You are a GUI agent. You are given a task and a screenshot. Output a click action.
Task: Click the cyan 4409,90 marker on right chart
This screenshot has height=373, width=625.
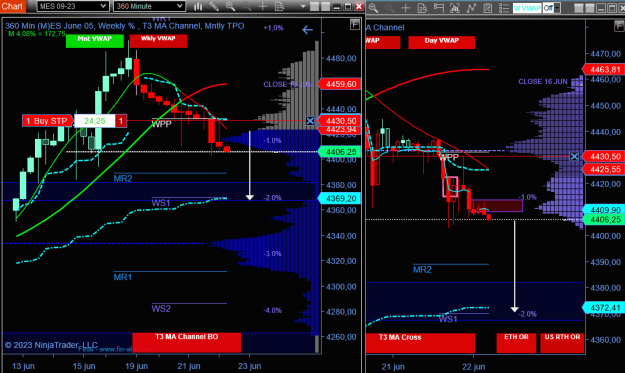click(x=604, y=210)
